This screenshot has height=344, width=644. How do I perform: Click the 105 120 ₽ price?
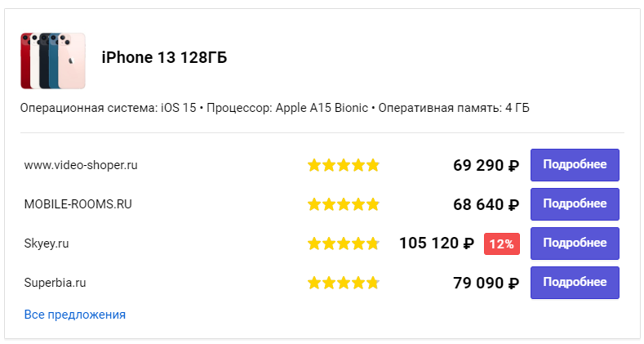[x=437, y=243]
